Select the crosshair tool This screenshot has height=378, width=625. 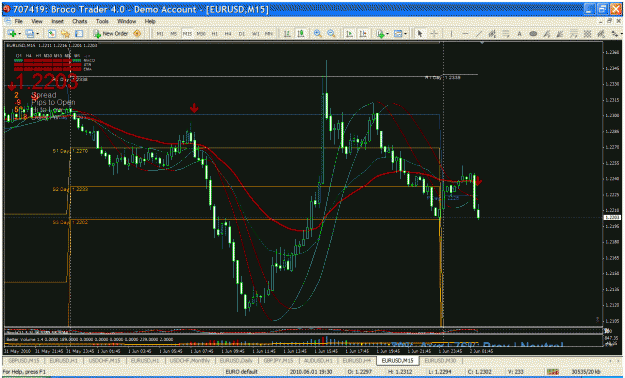pyautogui.click(x=434, y=34)
